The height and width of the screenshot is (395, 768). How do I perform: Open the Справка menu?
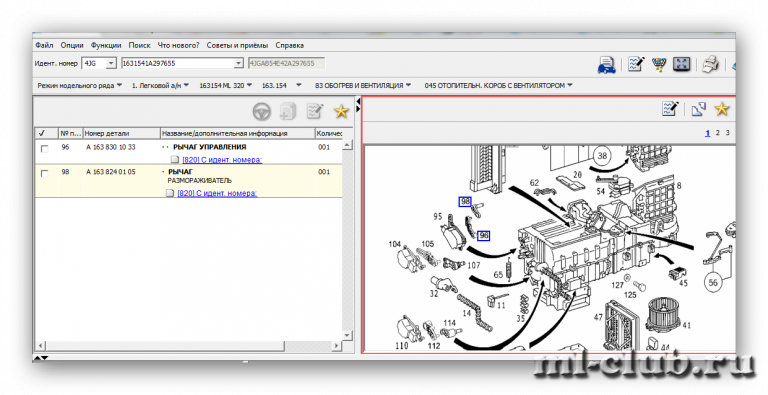(289, 45)
